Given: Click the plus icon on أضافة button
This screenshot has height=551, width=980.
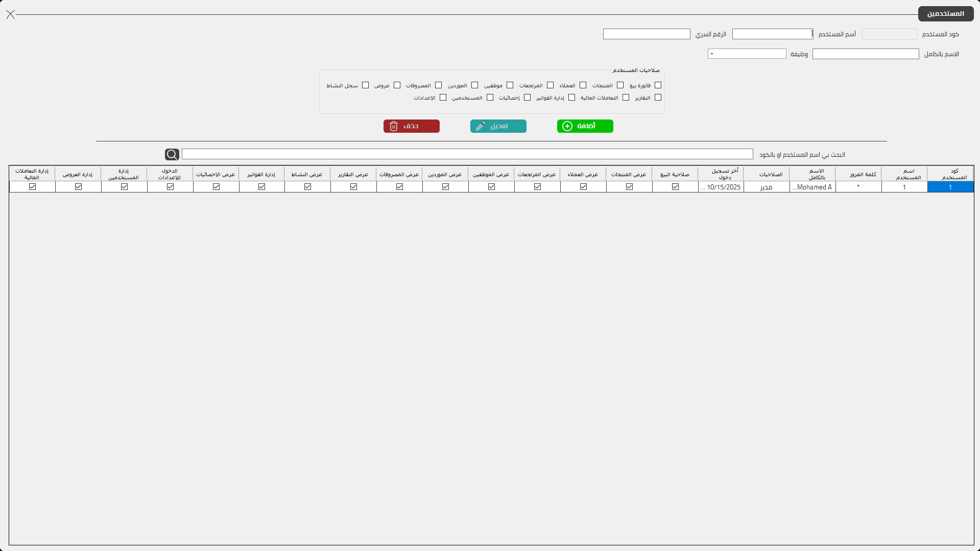Looking at the screenshot, I should point(567,126).
